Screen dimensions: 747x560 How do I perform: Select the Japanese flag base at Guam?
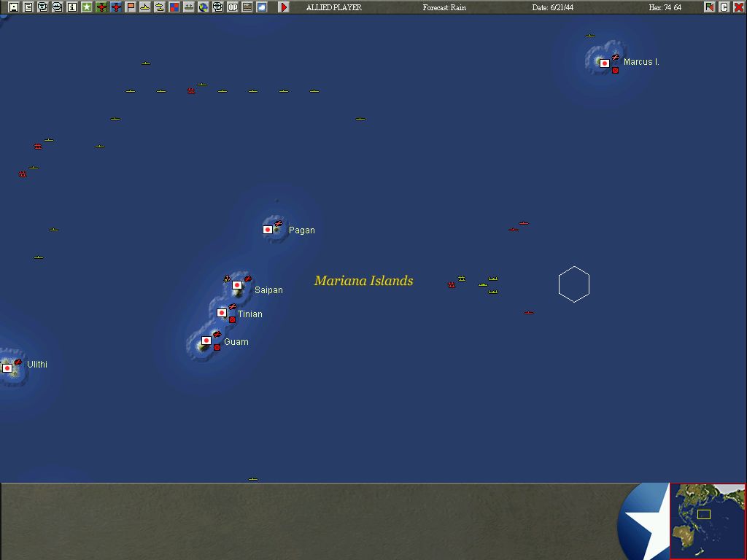206,341
